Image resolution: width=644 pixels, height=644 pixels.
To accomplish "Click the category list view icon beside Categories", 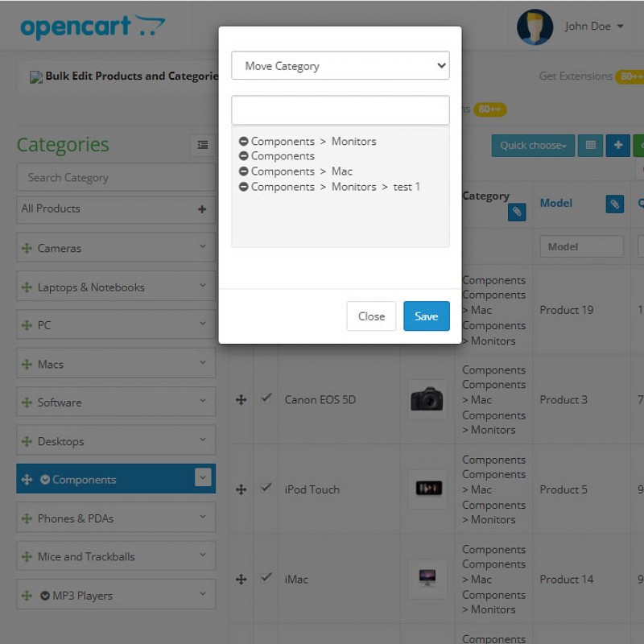I will coord(202,145).
